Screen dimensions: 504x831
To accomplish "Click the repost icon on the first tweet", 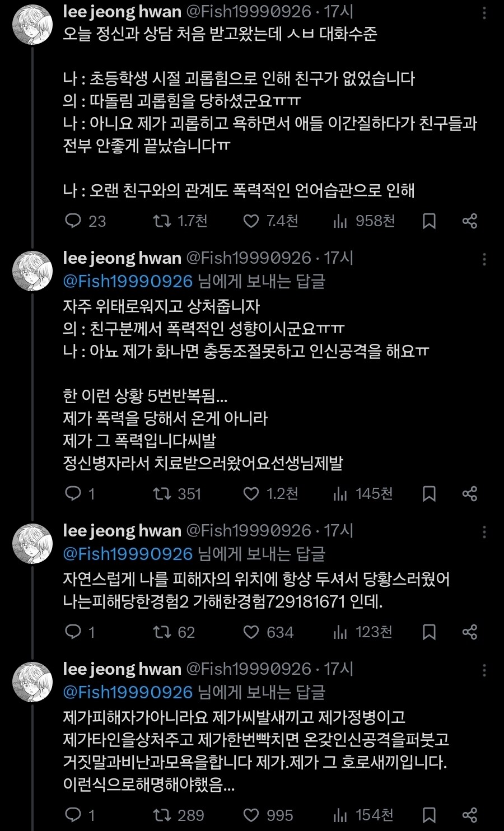I will coord(162,221).
